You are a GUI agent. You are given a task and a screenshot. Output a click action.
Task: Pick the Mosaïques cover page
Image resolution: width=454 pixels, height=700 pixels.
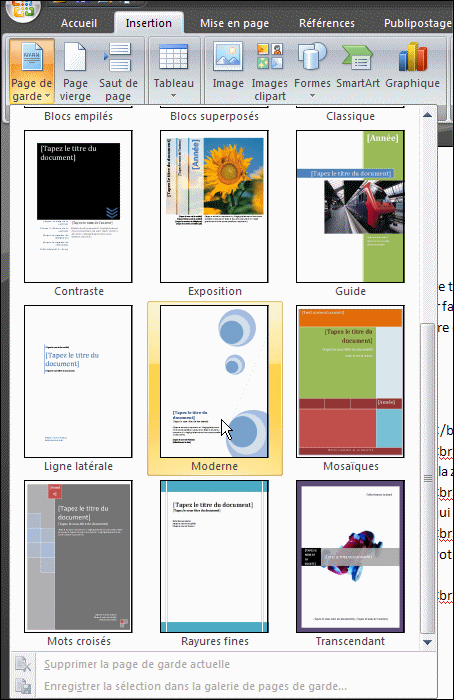tap(350, 381)
